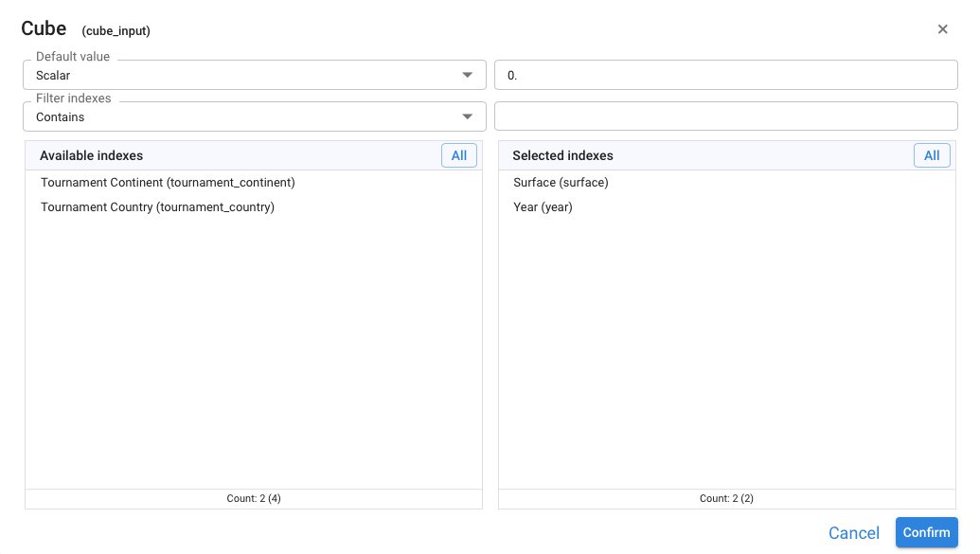Click the (cube_input) identifier label
Image resolution: width=980 pixels, height=554 pixels.
pos(116,31)
